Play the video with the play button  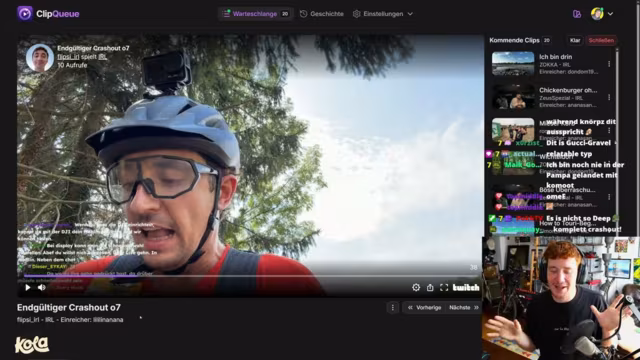point(27,287)
